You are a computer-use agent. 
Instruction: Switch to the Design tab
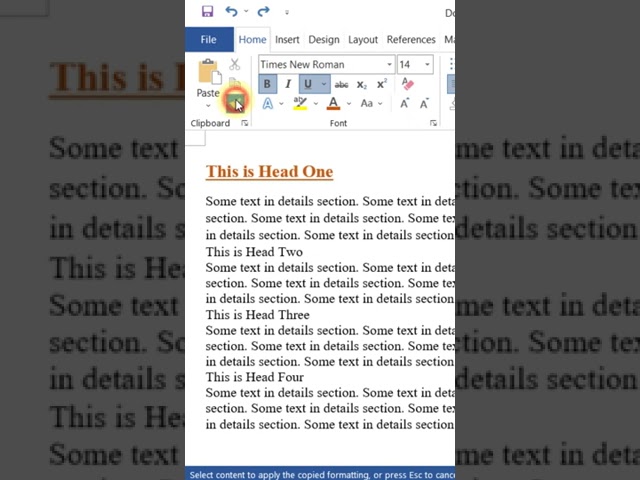point(324,40)
